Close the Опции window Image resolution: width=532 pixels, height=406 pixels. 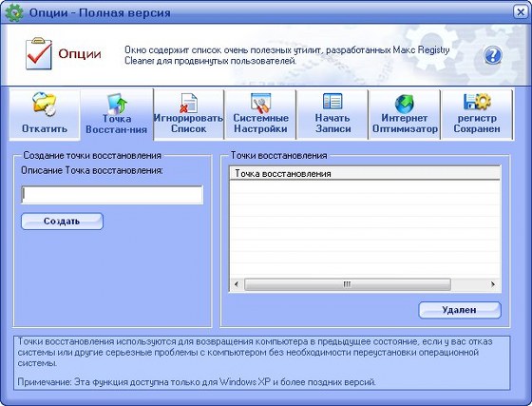tap(521, 12)
